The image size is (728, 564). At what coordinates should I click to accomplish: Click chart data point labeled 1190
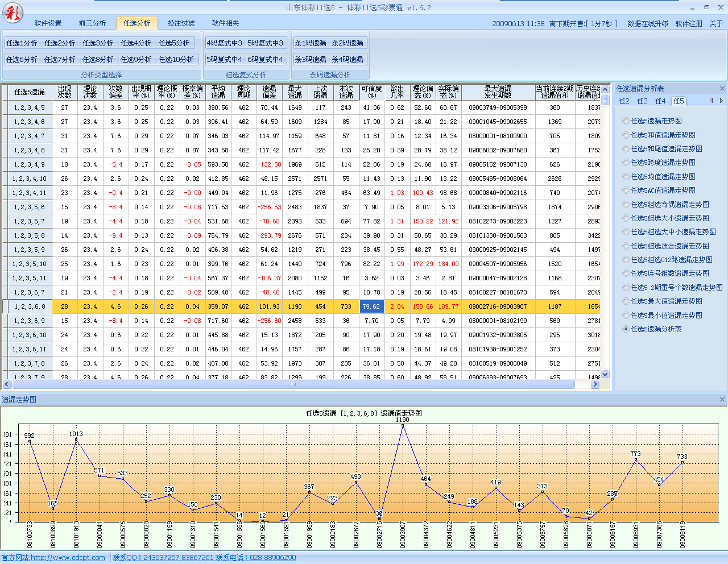tap(403, 426)
